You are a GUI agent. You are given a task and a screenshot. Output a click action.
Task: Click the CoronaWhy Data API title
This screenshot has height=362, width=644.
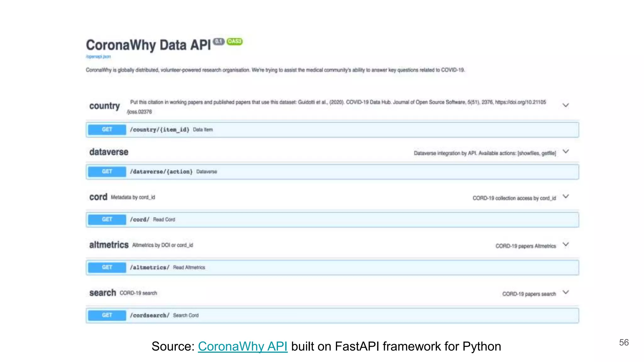pyautogui.click(x=148, y=45)
